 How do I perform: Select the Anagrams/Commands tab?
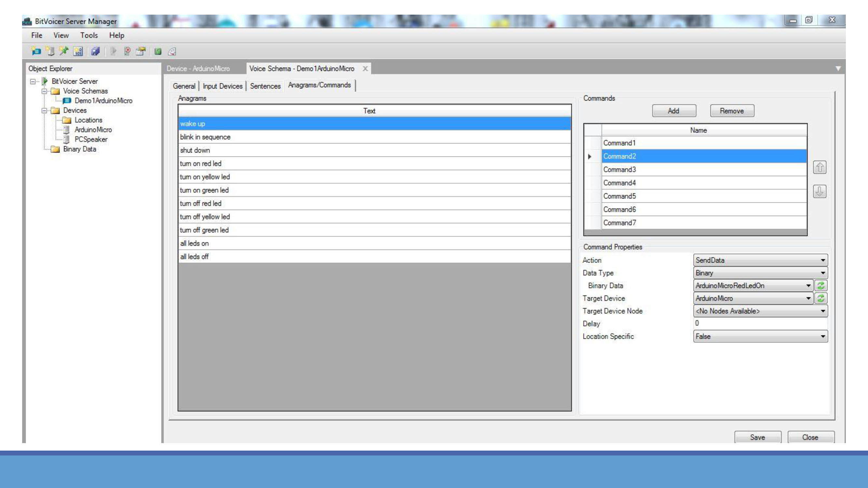click(x=319, y=85)
